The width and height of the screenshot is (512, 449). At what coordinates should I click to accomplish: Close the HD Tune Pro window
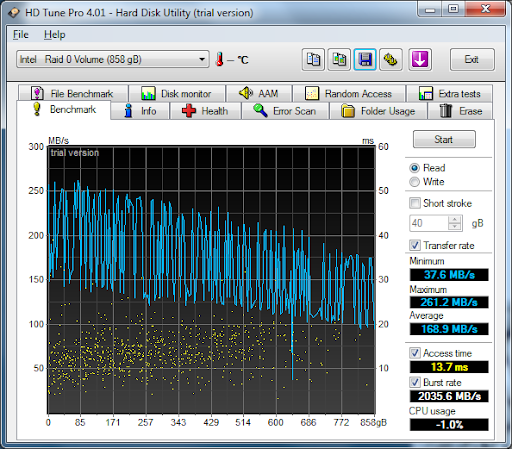(x=485, y=9)
